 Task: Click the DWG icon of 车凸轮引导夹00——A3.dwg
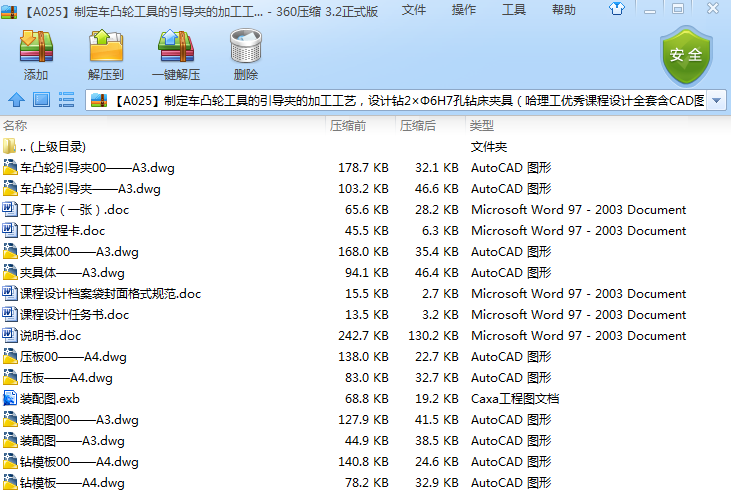coord(10,167)
